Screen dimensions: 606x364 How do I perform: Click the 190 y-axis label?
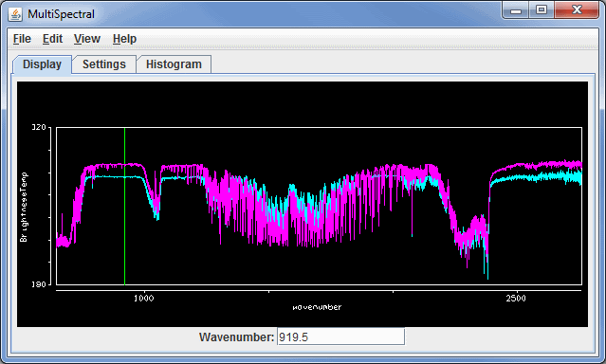39,284
